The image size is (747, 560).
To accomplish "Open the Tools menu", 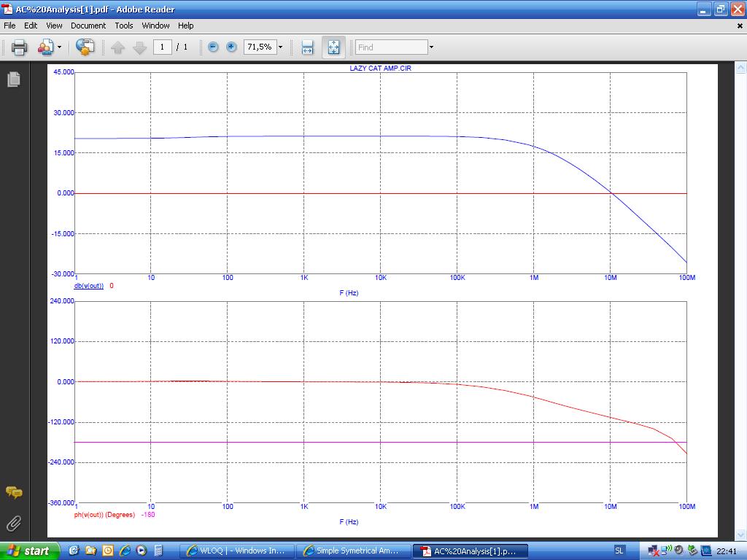I will point(124,26).
